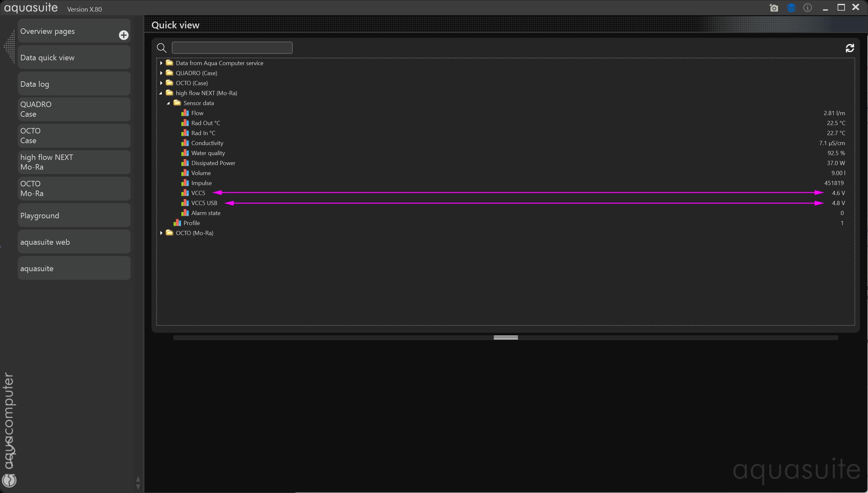
Task: Expand the OCTO (Mo-Ra) folder
Action: click(x=161, y=233)
